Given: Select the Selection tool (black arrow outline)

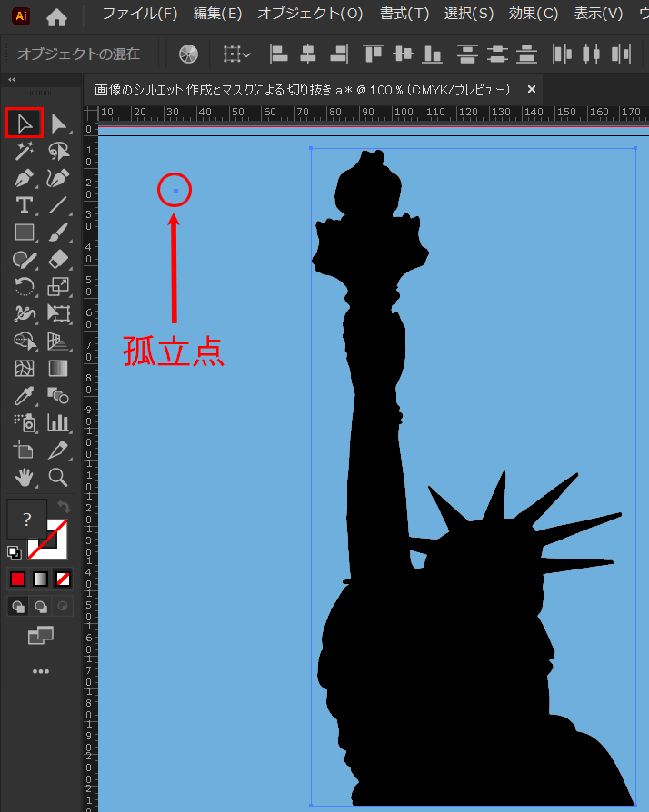Looking at the screenshot, I should pos(24,124).
